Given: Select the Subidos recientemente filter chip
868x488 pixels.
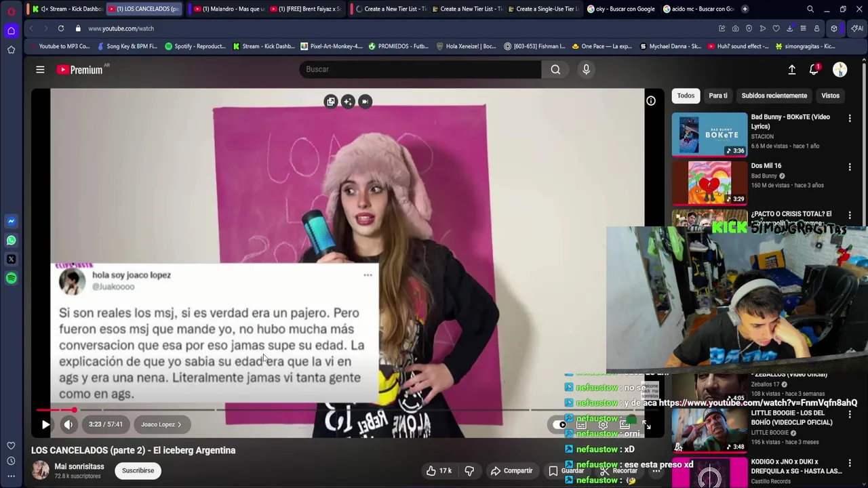Looking at the screenshot, I should tap(774, 96).
